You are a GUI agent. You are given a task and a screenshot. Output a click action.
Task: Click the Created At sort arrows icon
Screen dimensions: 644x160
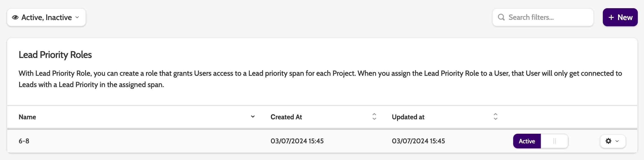coord(374,117)
